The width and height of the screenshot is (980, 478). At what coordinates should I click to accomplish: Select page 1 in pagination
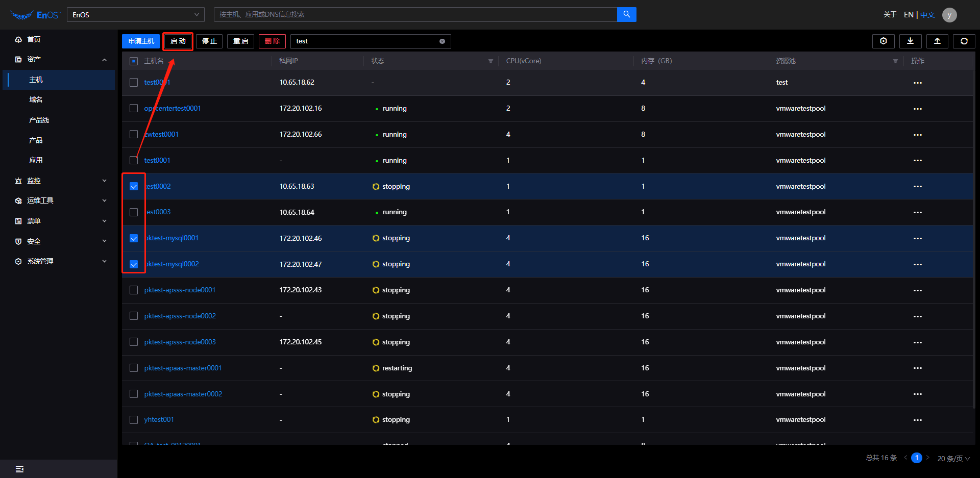[x=917, y=458]
